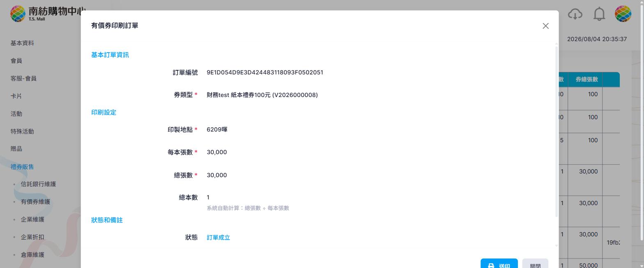Open 基本資料 in the sidebar

tap(22, 43)
